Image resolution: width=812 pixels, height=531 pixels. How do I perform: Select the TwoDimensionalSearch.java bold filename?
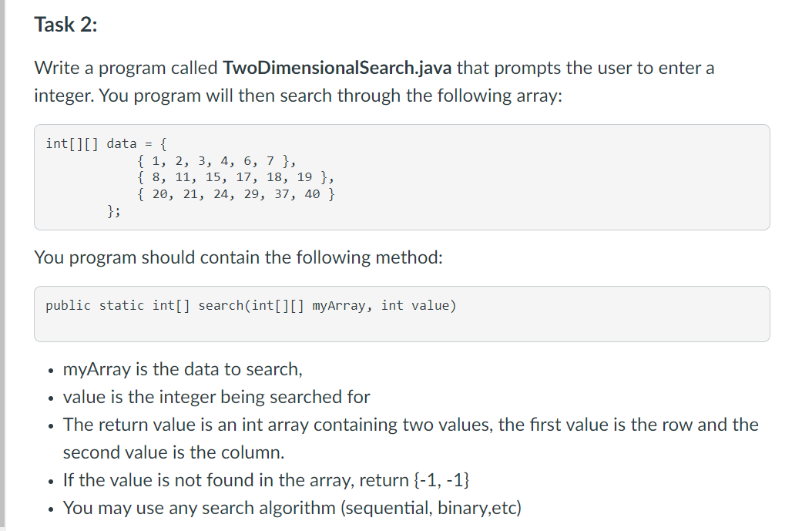coord(337,68)
